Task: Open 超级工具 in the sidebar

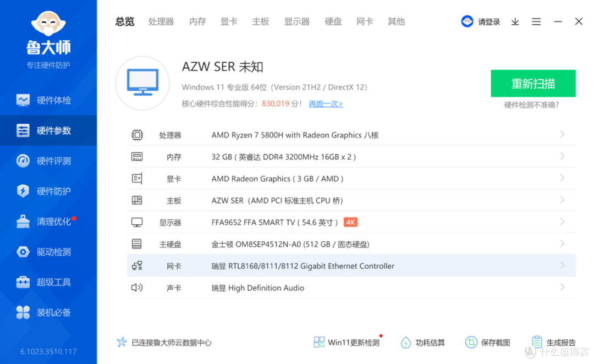Action: pos(48,282)
